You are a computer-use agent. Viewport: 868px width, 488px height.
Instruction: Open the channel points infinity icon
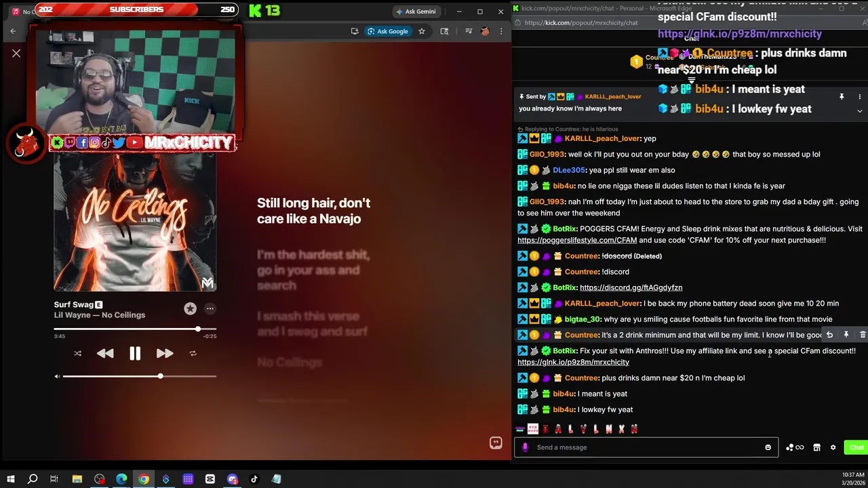pos(795,447)
